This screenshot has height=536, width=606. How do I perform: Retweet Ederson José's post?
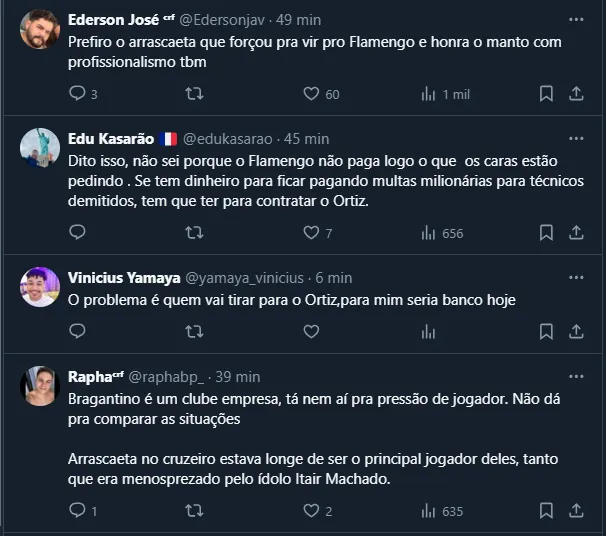point(195,94)
